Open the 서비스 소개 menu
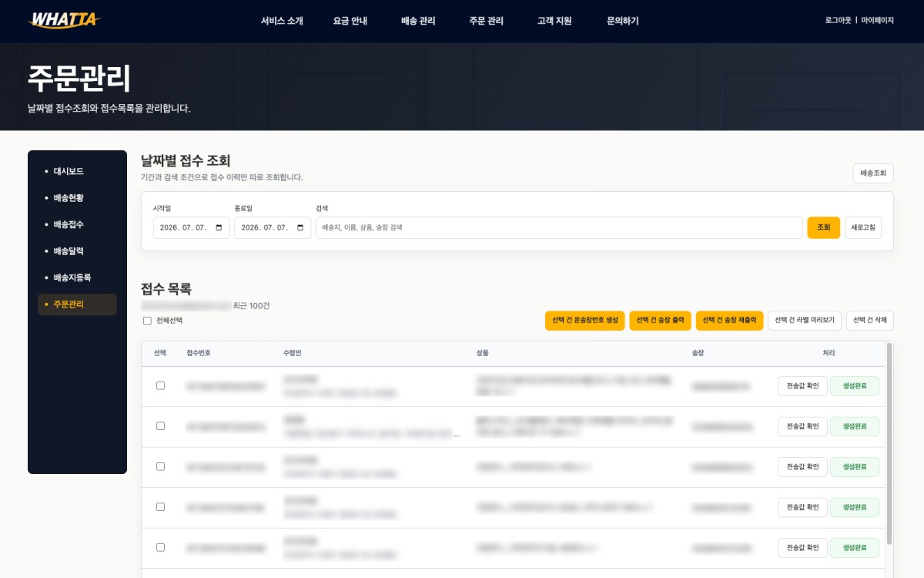This screenshot has height=578, width=924. (282, 21)
